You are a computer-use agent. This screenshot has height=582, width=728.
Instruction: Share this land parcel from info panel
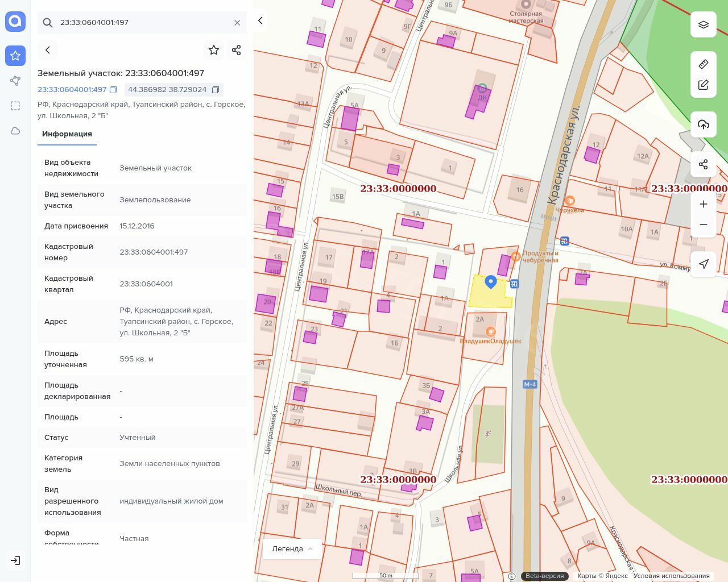point(237,50)
